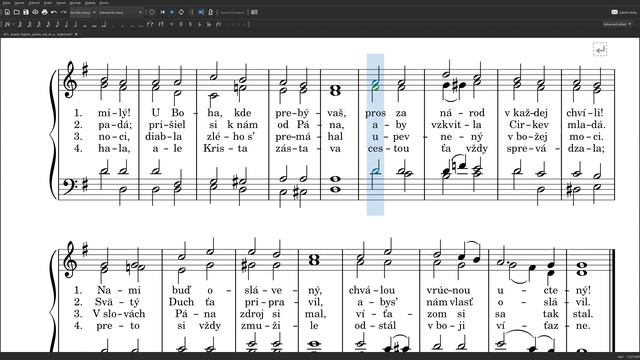Select voice 1 in toolbar
This screenshot has height=360, width=640.
pos(227,24)
